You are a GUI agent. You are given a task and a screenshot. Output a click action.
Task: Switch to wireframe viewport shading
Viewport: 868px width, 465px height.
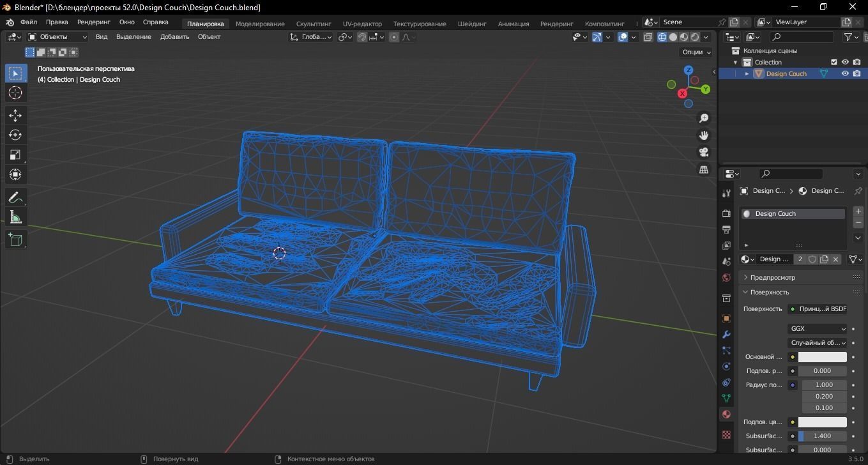(x=662, y=37)
